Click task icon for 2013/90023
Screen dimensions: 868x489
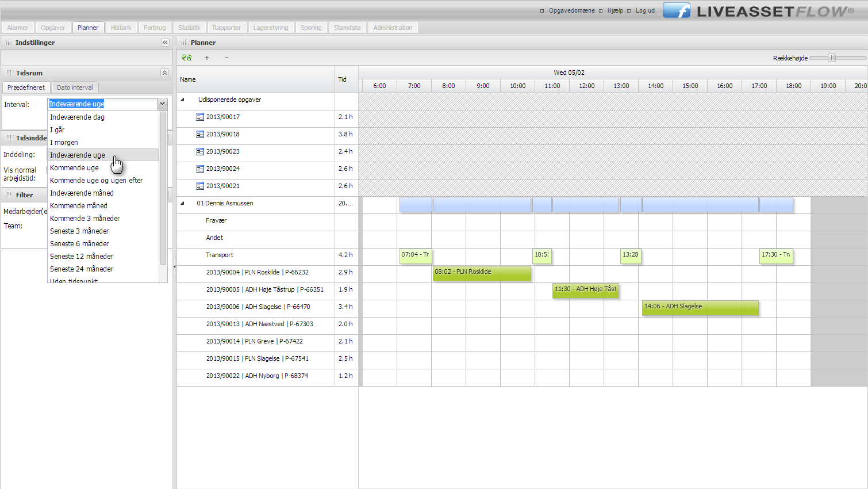(x=200, y=152)
